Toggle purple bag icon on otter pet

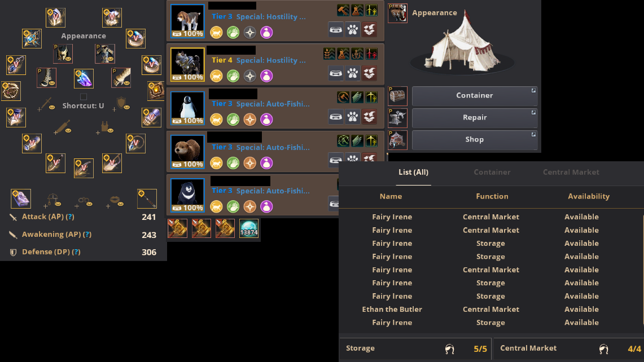point(266,163)
